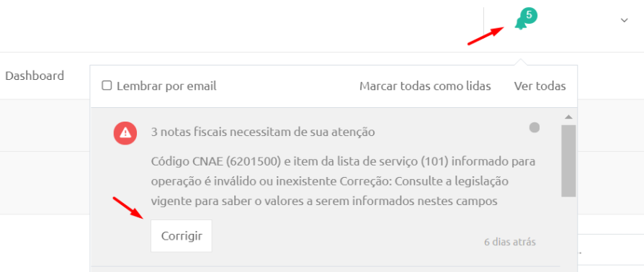Screen dimensions: 644x272
Task: Click the Corrigir button
Action: pos(181,236)
